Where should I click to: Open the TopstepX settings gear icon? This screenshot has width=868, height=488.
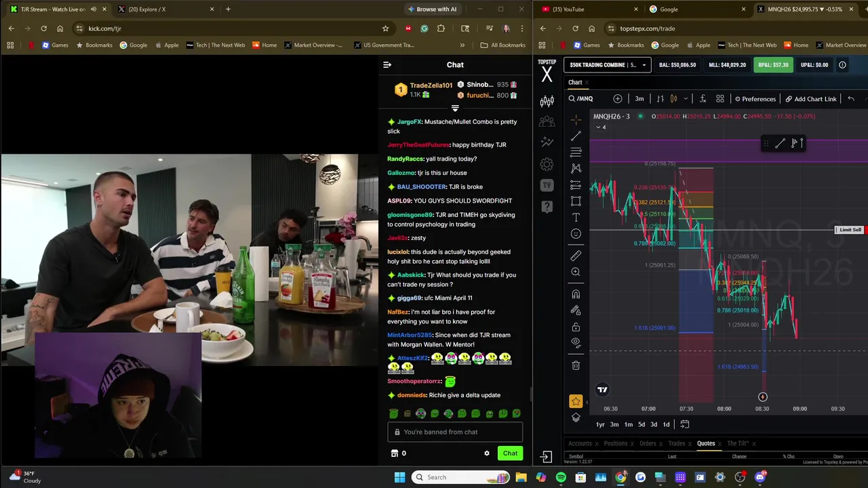click(547, 164)
